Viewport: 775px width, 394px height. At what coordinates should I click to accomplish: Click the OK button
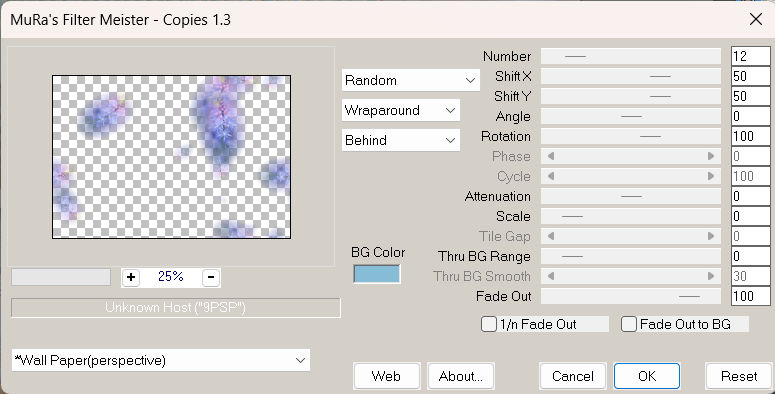(x=647, y=376)
